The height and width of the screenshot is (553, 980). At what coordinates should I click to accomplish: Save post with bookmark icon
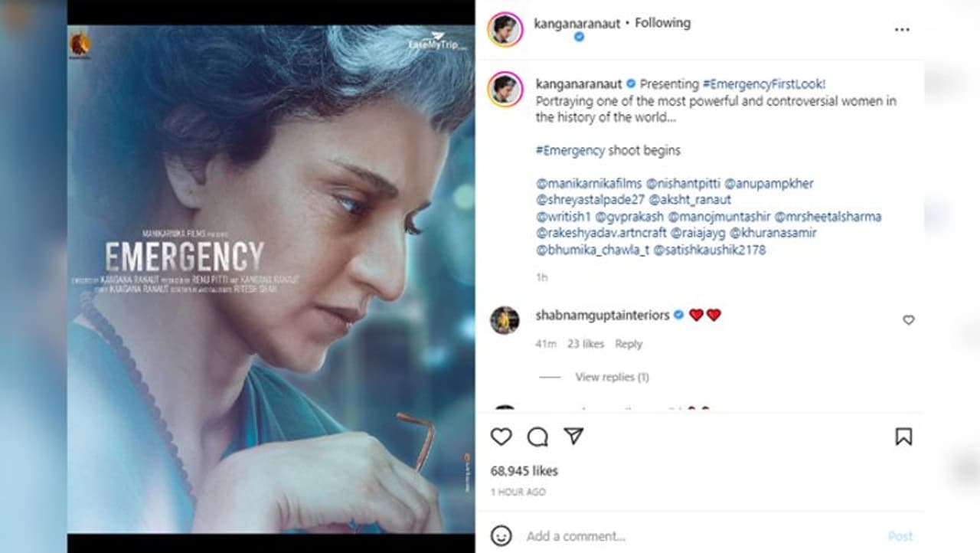coord(903,437)
